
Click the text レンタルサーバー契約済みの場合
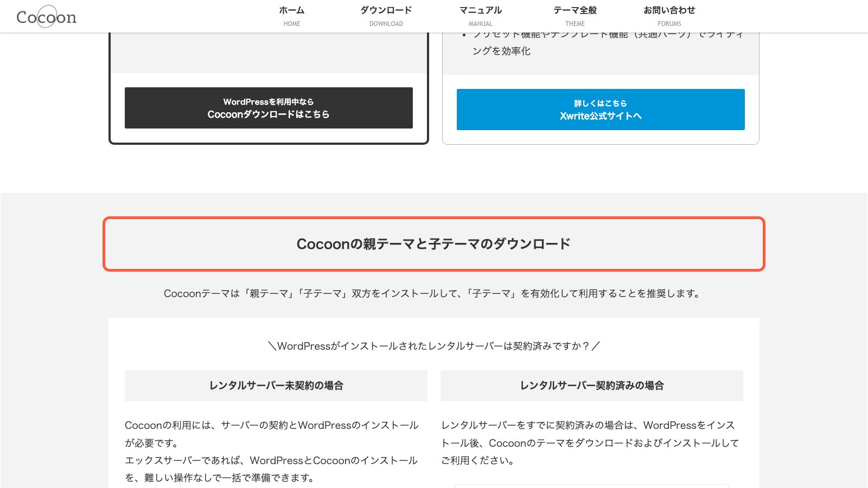coord(592,386)
